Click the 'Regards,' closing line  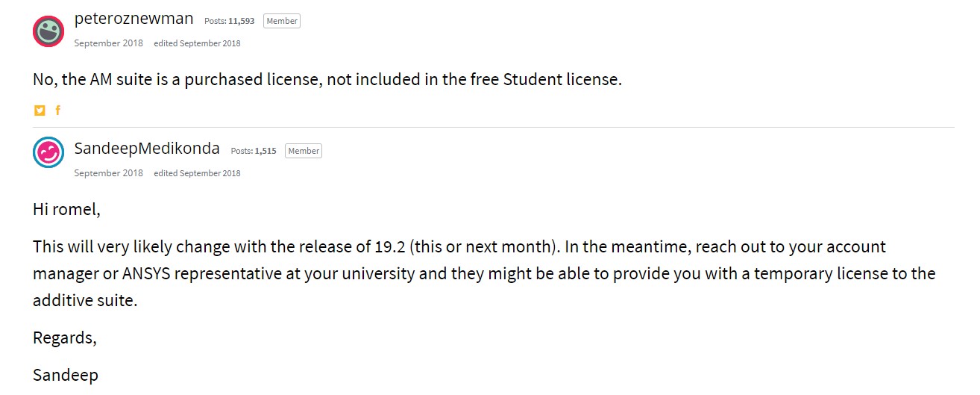(65, 338)
